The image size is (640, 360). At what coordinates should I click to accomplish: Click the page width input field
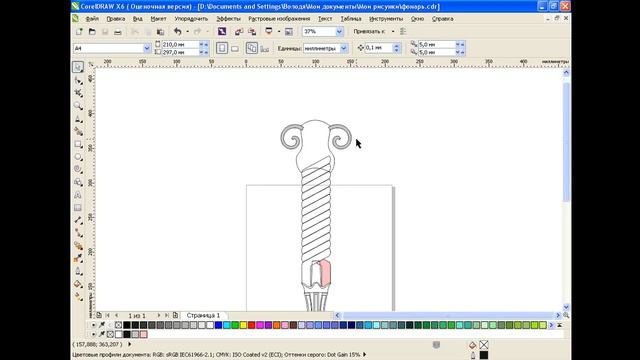180,44
